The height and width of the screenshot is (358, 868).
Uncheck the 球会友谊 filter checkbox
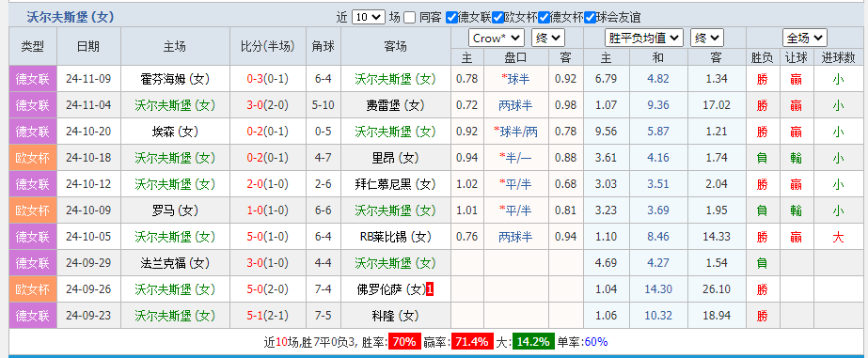(x=590, y=18)
